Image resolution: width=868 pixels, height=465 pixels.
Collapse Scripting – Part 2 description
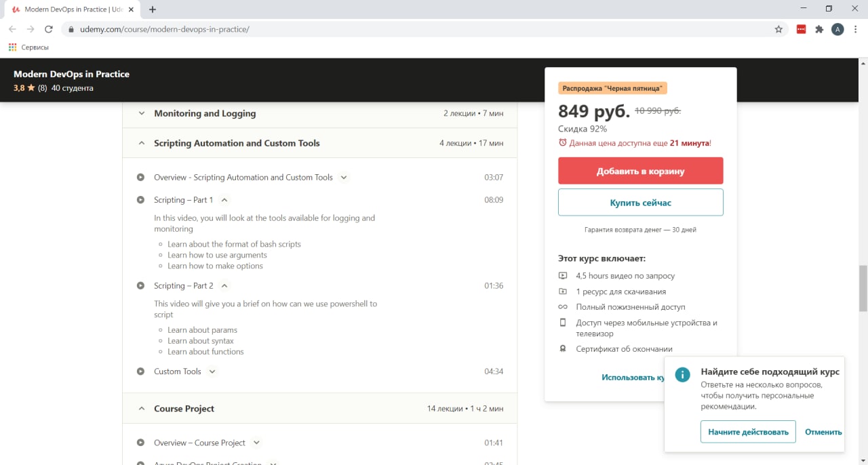224,286
